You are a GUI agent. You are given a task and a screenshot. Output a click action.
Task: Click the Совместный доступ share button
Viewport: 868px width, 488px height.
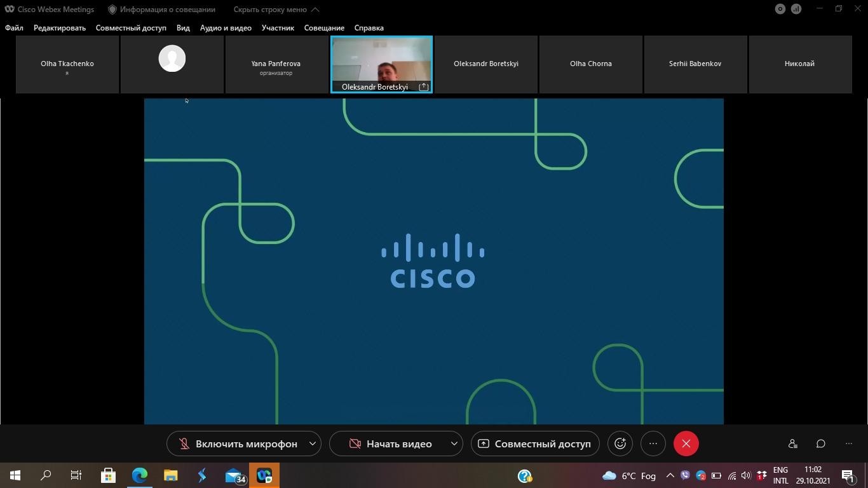[535, 444]
